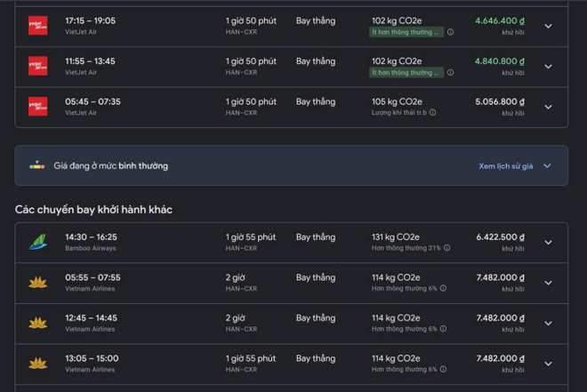Click VietJet logo on 17:15 – 19:05 flight

point(37,26)
